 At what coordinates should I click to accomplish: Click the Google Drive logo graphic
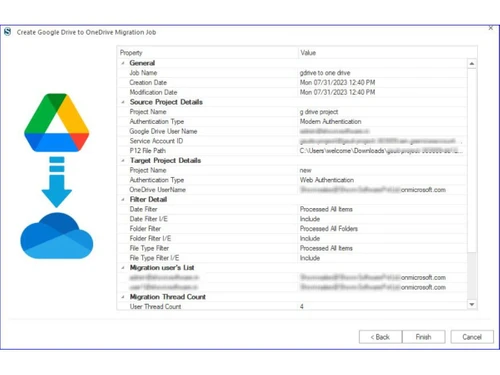(57, 122)
